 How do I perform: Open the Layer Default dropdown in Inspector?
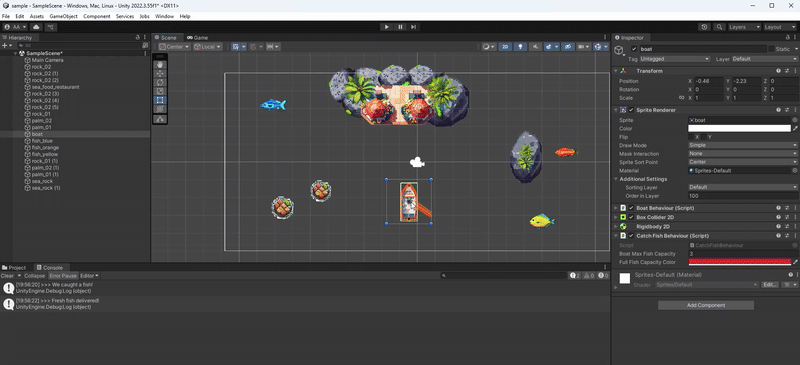tap(765, 59)
